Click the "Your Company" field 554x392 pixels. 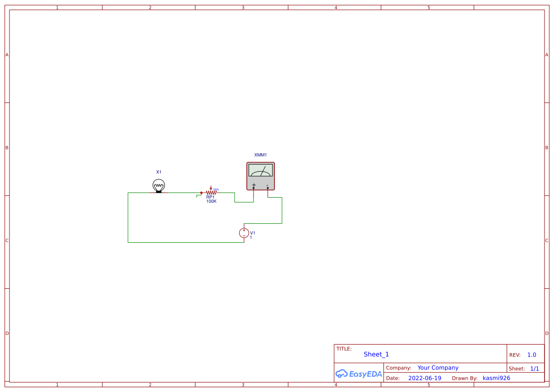pyautogui.click(x=437, y=367)
